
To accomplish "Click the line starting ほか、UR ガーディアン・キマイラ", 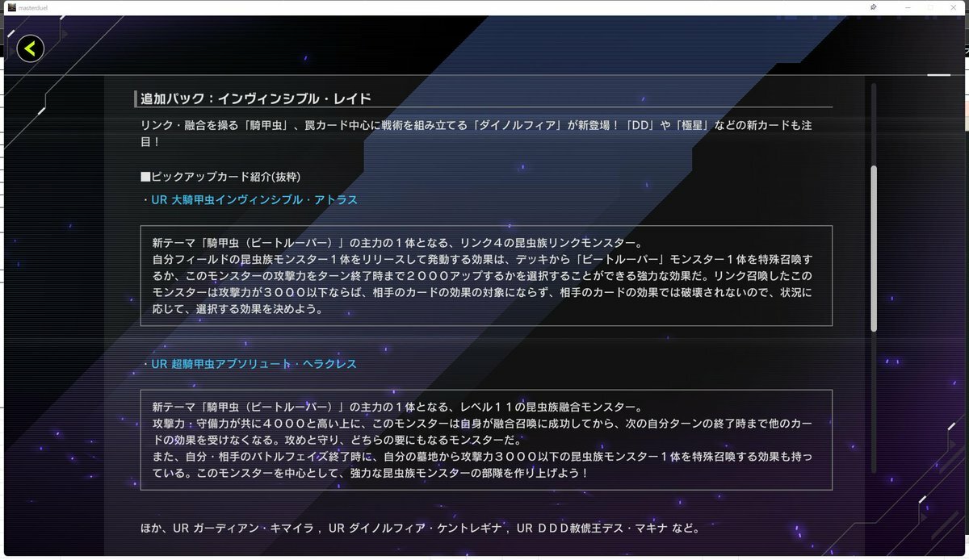I will point(420,529).
